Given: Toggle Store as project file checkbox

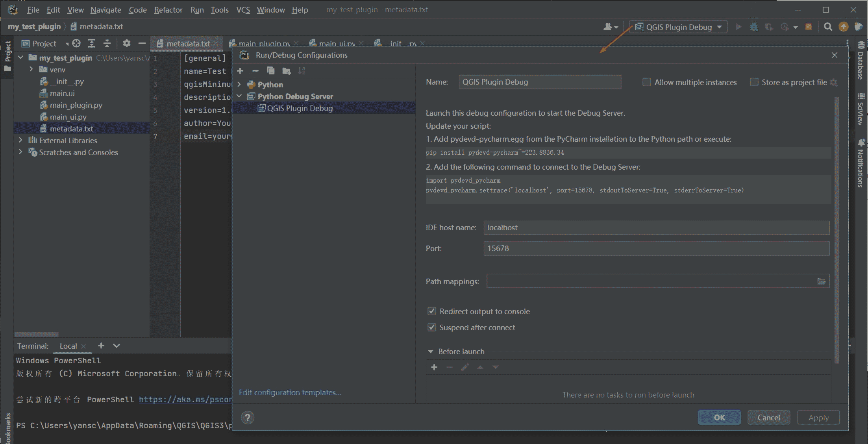Looking at the screenshot, I should [x=754, y=82].
